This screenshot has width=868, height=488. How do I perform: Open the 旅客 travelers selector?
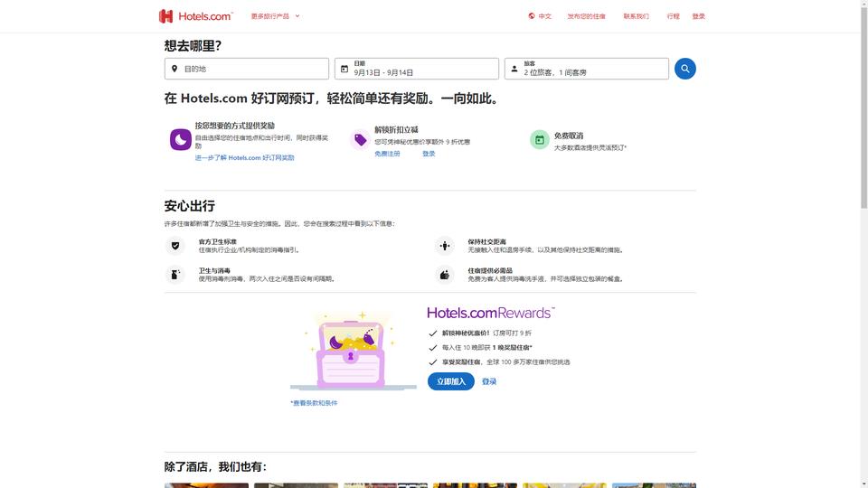click(586, 69)
